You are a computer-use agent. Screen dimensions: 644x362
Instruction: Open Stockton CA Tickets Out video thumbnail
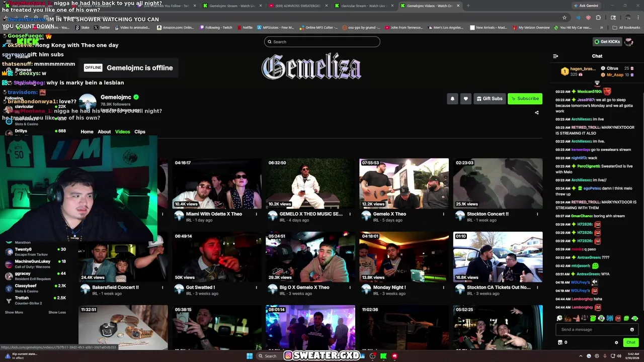(498, 257)
